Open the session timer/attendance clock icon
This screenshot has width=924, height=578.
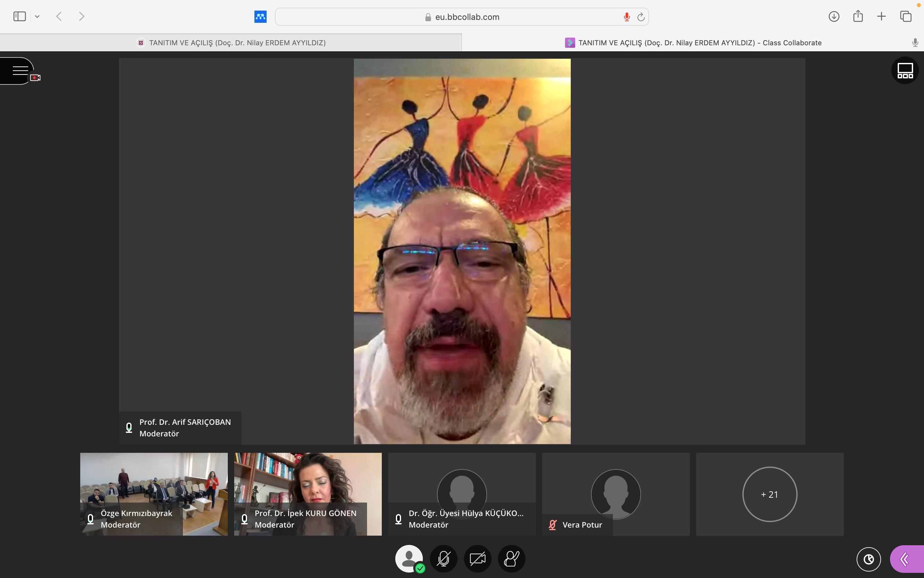pyautogui.click(x=868, y=559)
